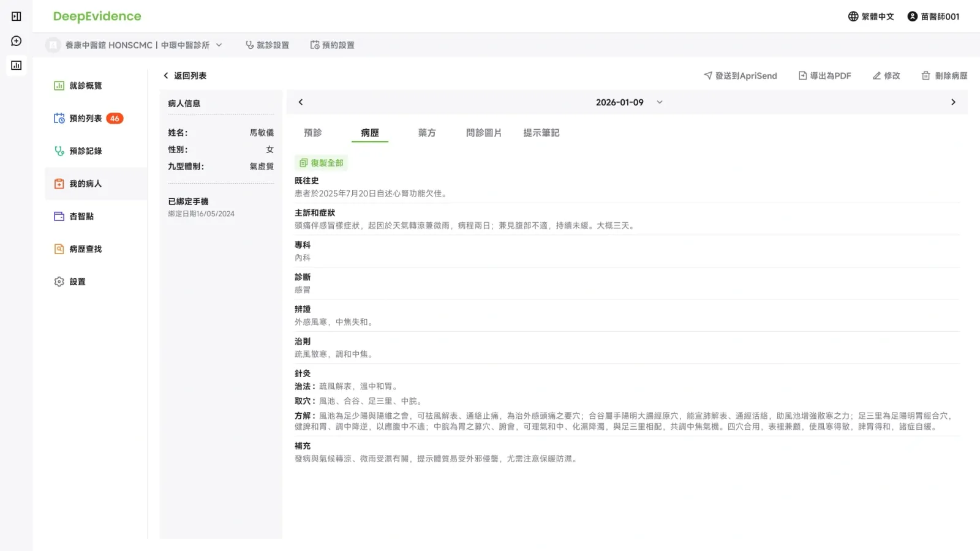Click the 預約設置 calendar icon
Screen dimensions: 980x551
point(315,45)
